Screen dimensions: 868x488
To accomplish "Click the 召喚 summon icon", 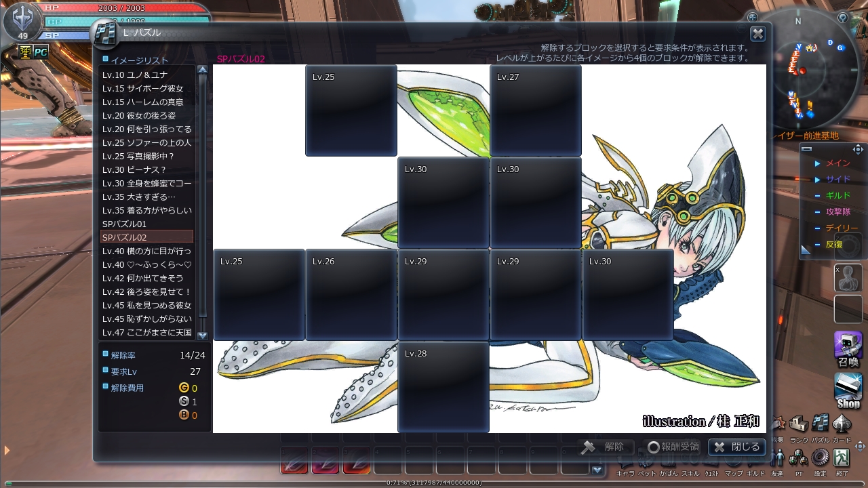I will (x=848, y=349).
